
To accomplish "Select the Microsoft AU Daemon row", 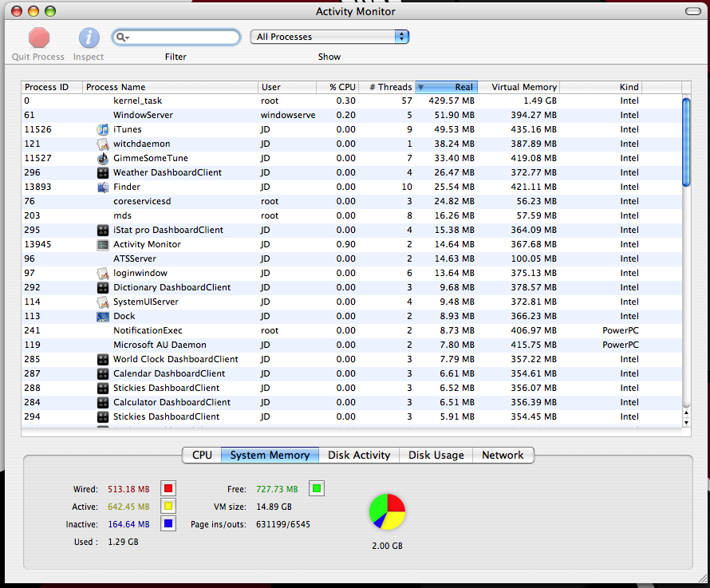I will [x=351, y=345].
